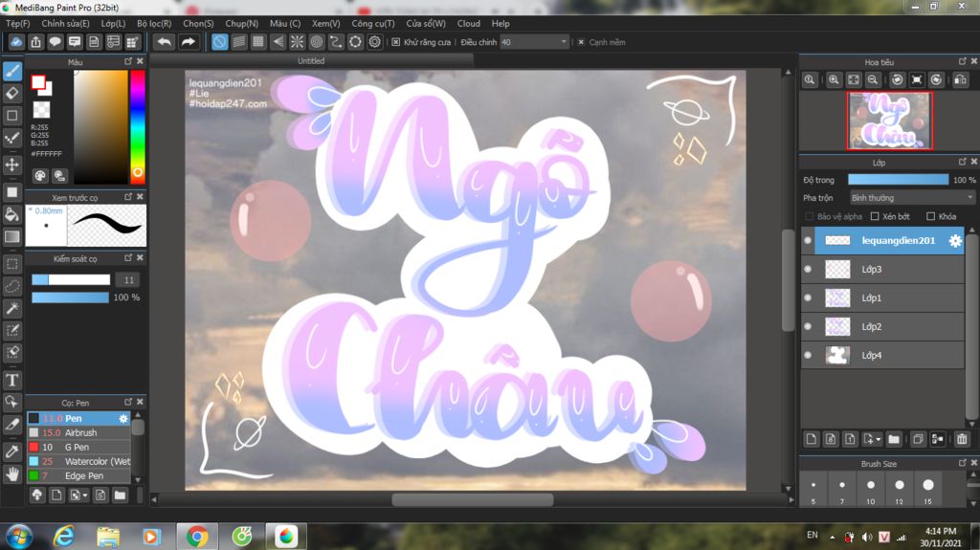Open the Lớp(L) menu
Viewport: 980px width, 550px height.
pyautogui.click(x=113, y=23)
